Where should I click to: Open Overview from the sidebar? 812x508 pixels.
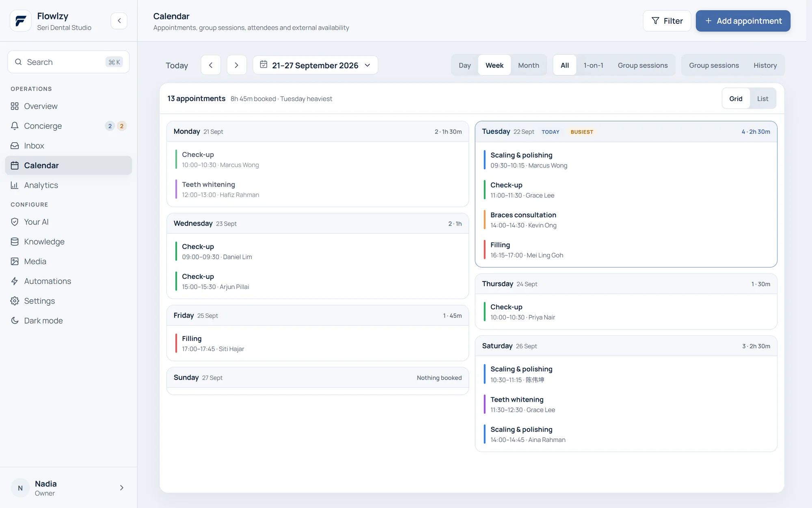tap(69, 106)
